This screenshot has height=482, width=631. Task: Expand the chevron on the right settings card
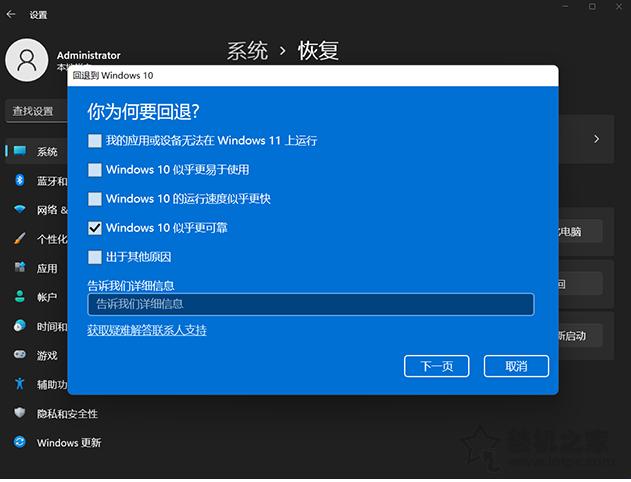tap(596, 139)
